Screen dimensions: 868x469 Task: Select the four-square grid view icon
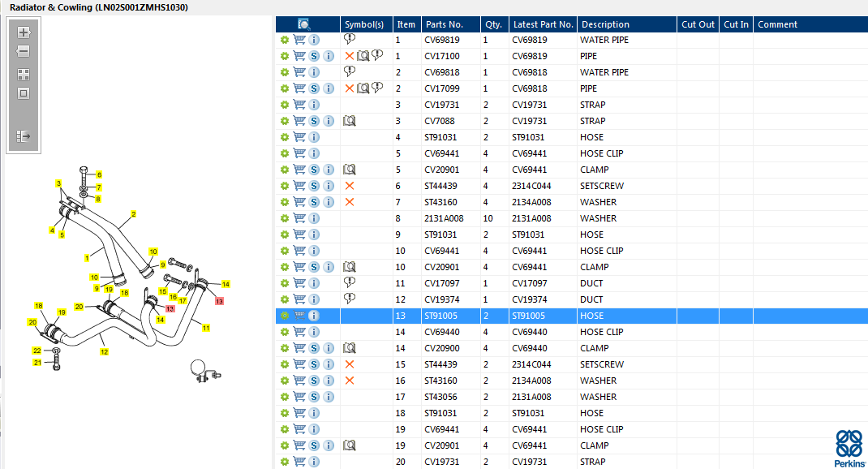pos(24,75)
